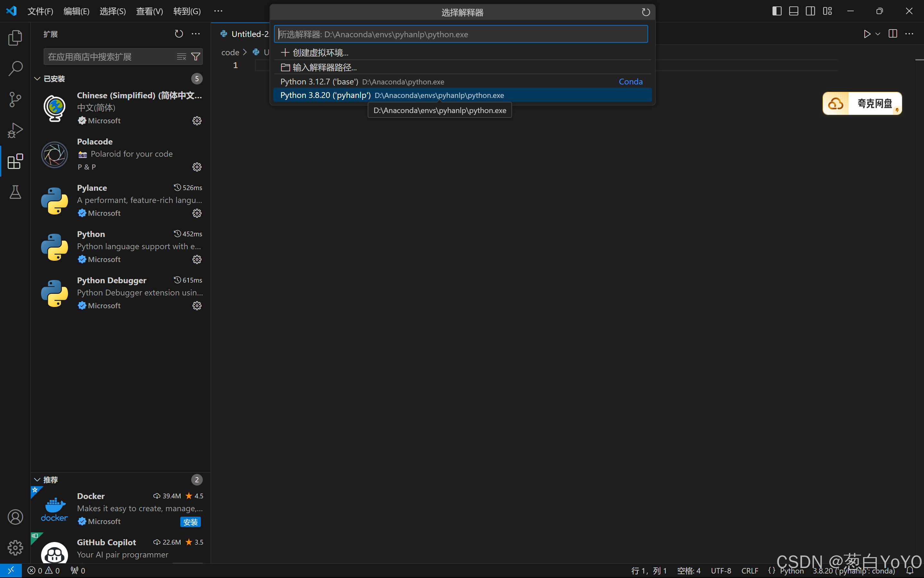Open the Extensions view icon
Screen dimensions: 924x578
tap(15, 161)
